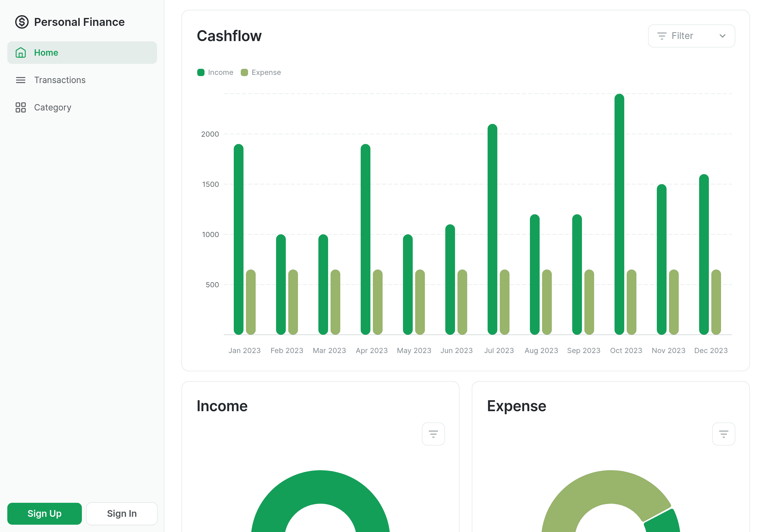Click the Income card heading
Image resolution: width=767 pixels, height=532 pixels.
click(x=222, y=406)
